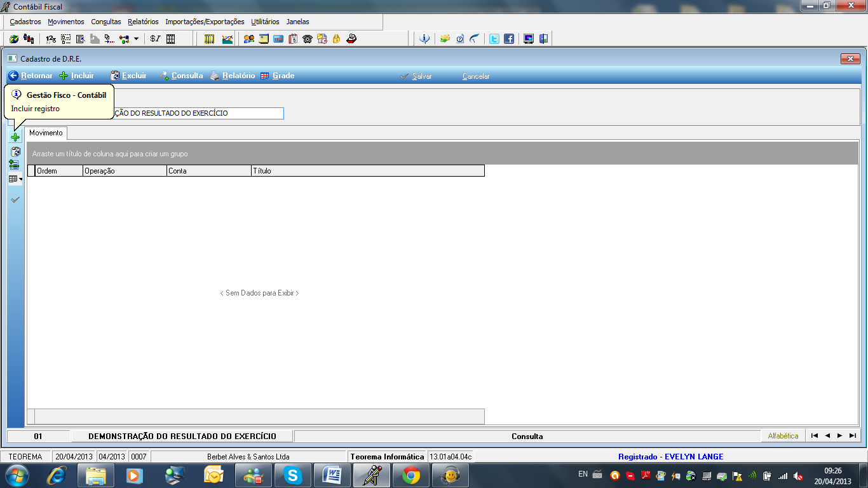Click the Ordem column header
This screenshot has height=488, width=868.
coord(59,171)
